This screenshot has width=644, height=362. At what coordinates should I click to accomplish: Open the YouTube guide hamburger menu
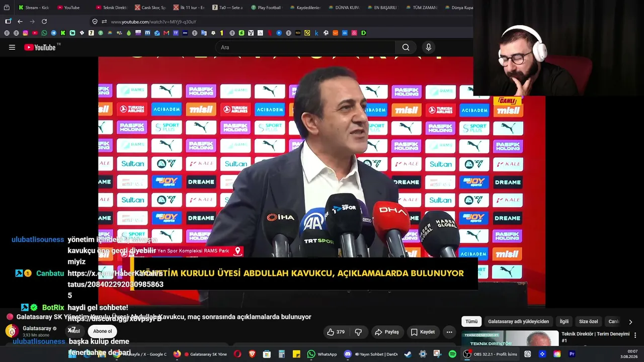pos(12,47)
